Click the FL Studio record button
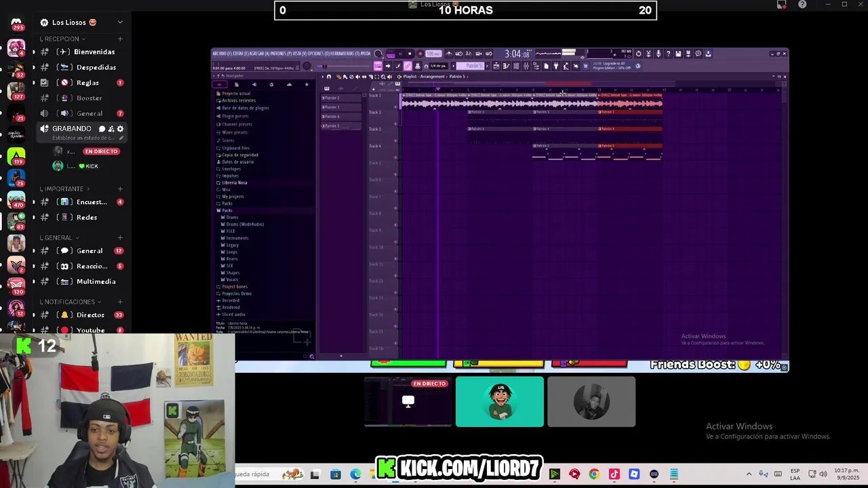The image size is (868, 488). [420, 54]
